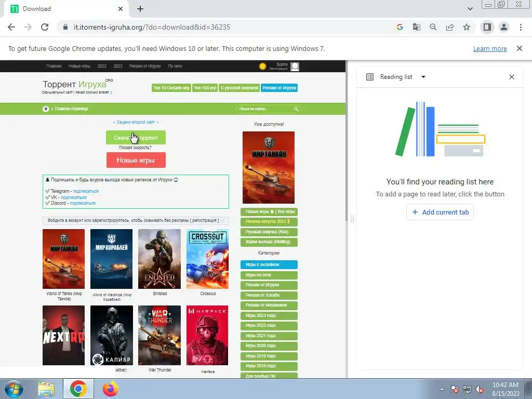Click Топ 10 Онлайн игр button
The width and height of the screenshot is (532, 399).
pyautogui.click(x=171, y=88)
